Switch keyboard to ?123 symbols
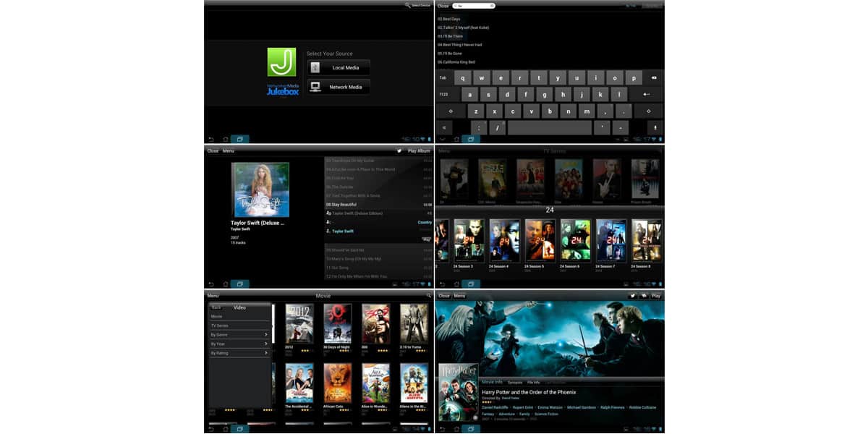 tap(443, 94)
